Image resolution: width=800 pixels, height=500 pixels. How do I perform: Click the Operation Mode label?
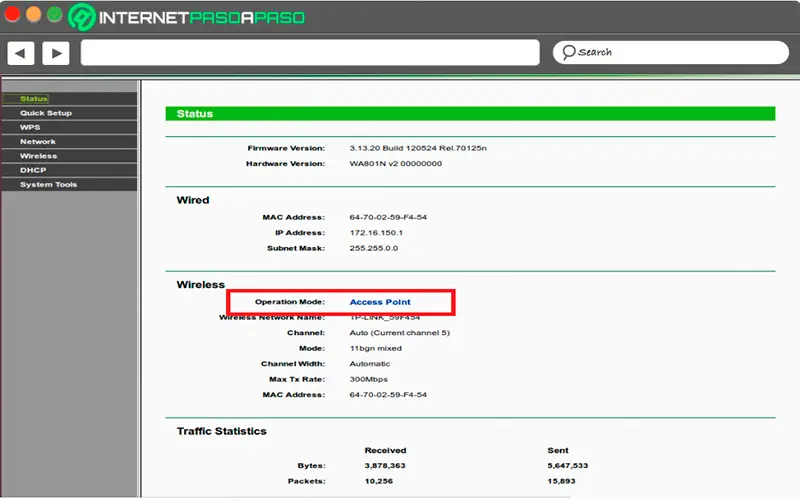point(290,302)
